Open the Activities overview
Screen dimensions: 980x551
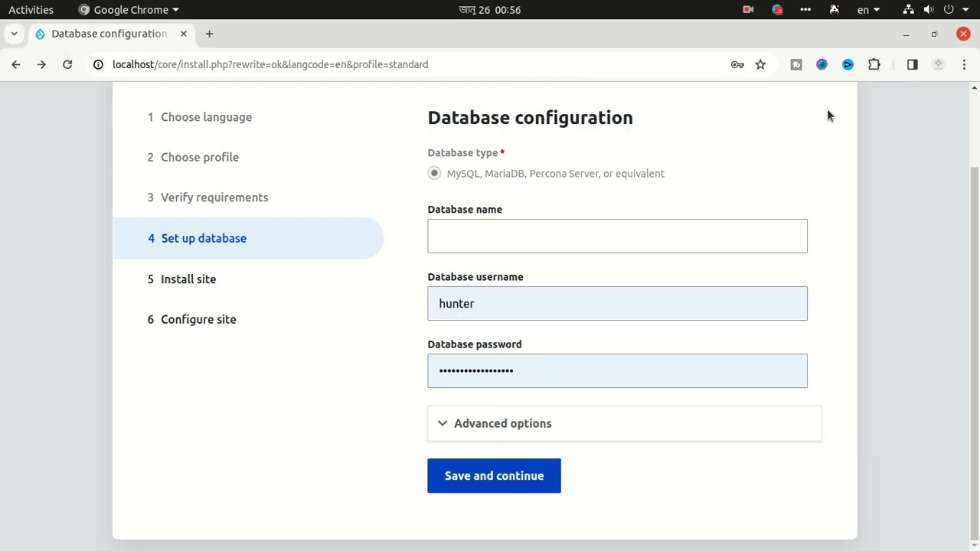point(31,10)
